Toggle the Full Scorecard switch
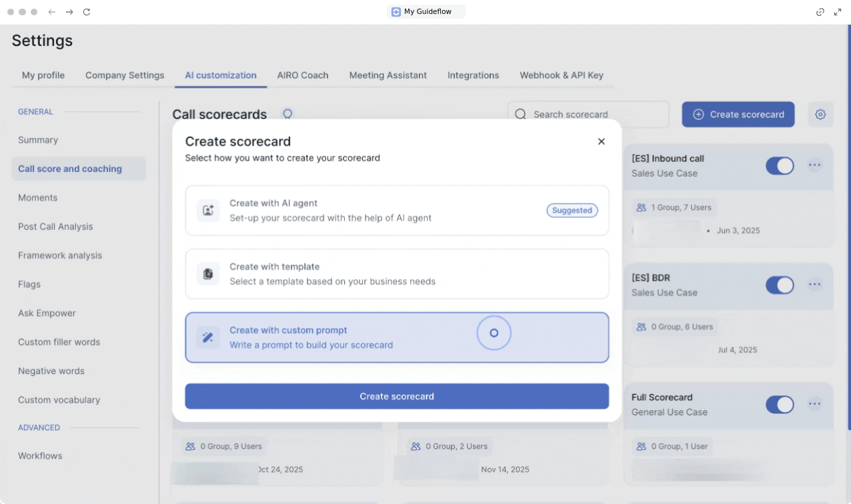 click(x=779, y=405)
